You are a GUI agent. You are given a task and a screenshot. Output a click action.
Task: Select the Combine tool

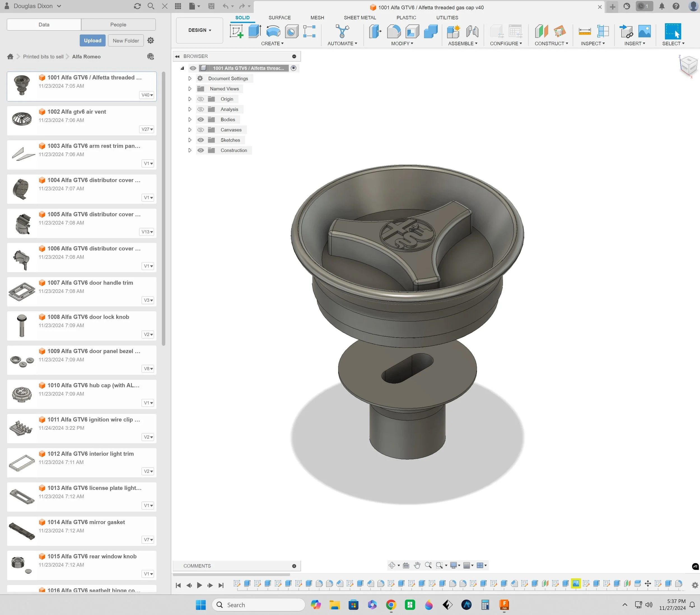(431, 32)
